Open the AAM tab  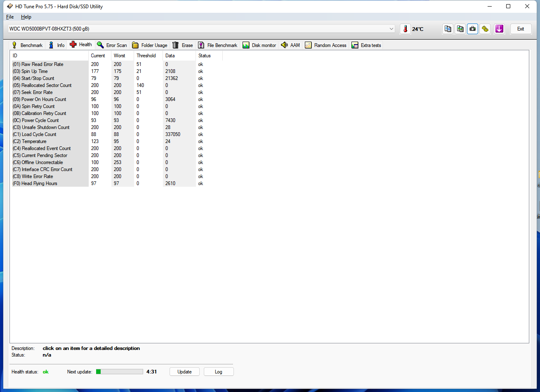pyautogui.click(x=290, y=45)
